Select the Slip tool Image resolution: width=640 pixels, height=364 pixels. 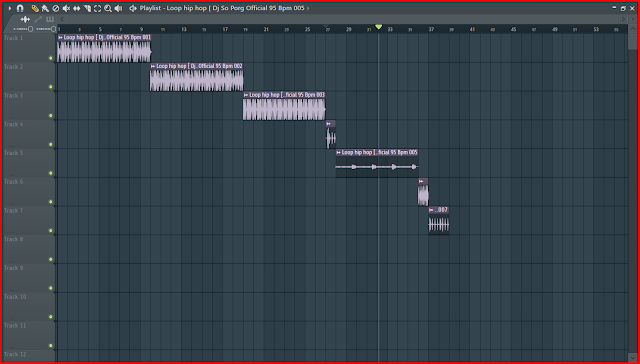click(x=76, y=8)
